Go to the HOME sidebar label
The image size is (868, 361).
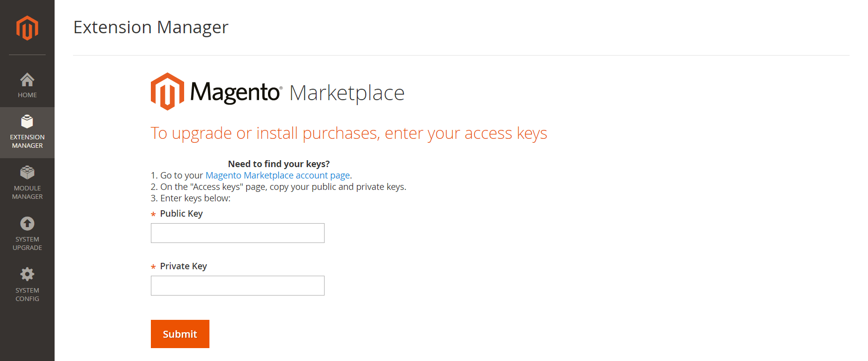(27, 95)
